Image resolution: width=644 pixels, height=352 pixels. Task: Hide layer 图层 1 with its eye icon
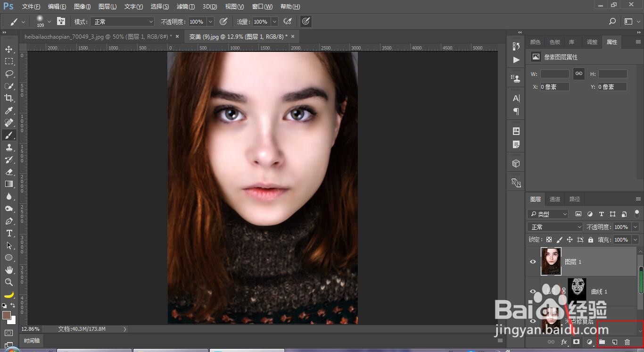pyautogui.click(x=533, y=262)
